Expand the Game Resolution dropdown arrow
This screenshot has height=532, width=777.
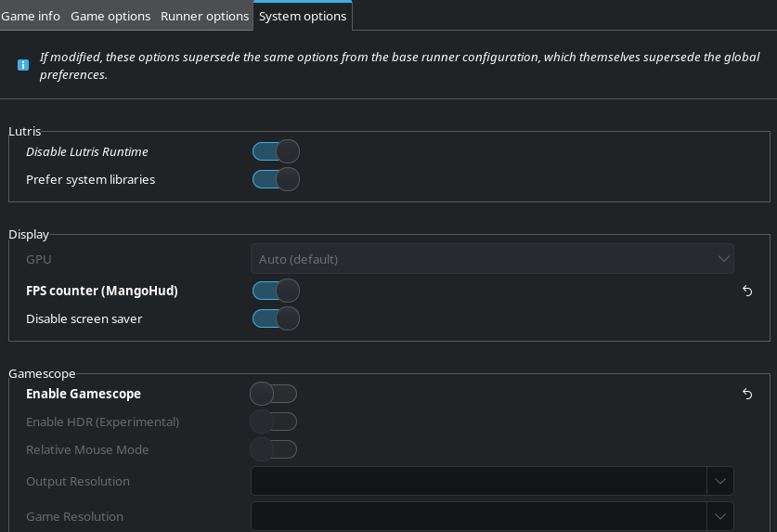[720, 516]
